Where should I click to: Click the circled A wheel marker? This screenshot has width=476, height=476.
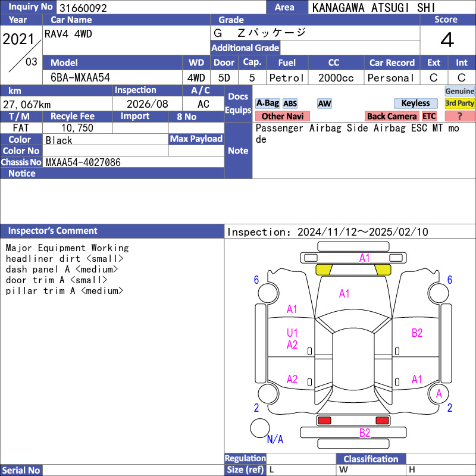pos(439,393)
